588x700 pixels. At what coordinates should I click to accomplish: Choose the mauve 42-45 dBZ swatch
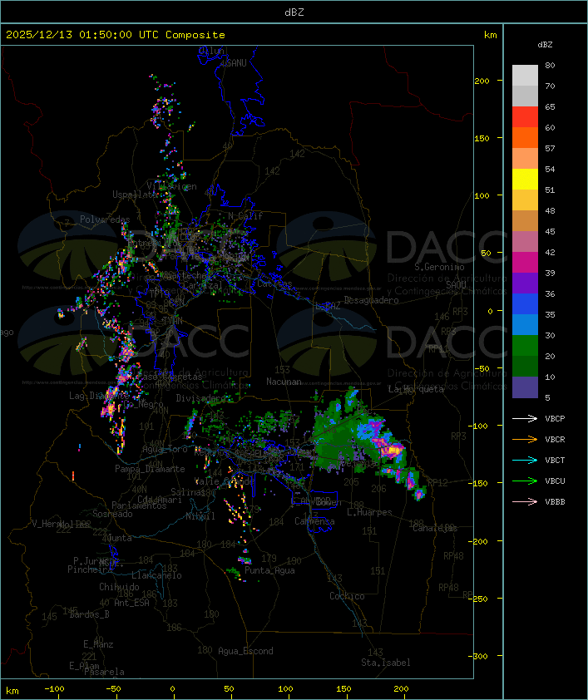[x=525, y=242]
